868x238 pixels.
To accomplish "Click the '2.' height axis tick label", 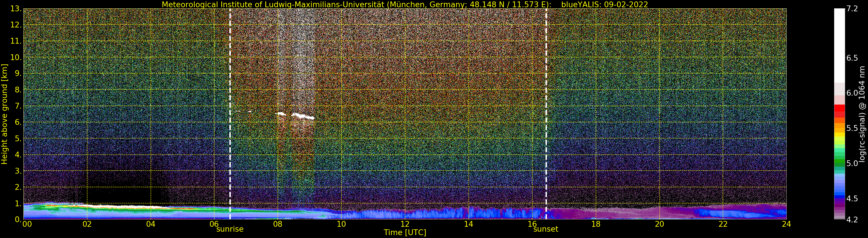I will click(x=18, y=187).
